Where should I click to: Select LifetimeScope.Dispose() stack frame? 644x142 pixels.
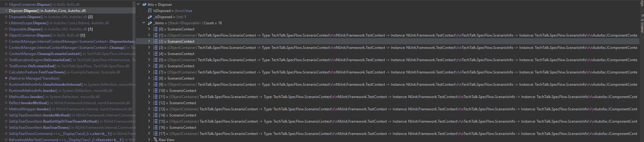(59, 23)
